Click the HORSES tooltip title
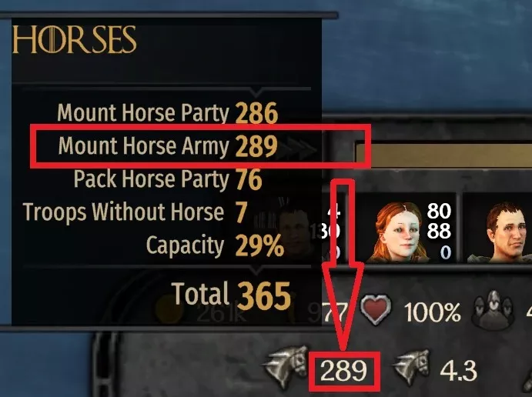The width and height of the screenshot is (532, 397). point(75,40)
